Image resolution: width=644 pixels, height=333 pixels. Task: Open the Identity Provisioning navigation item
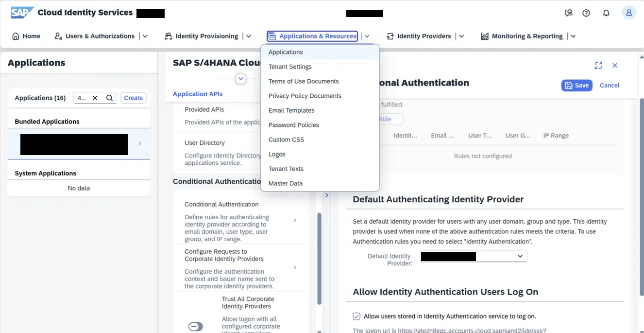click(202, 36)
